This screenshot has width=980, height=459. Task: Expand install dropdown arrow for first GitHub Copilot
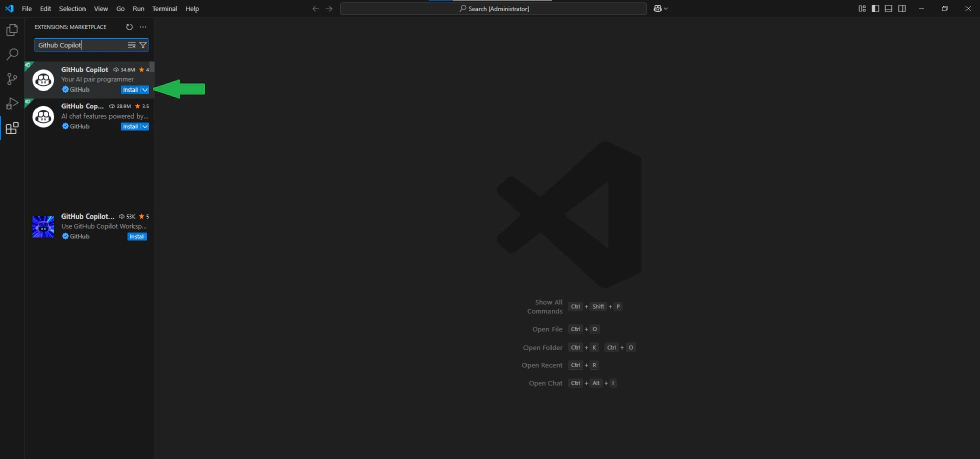tap(145, 89)
